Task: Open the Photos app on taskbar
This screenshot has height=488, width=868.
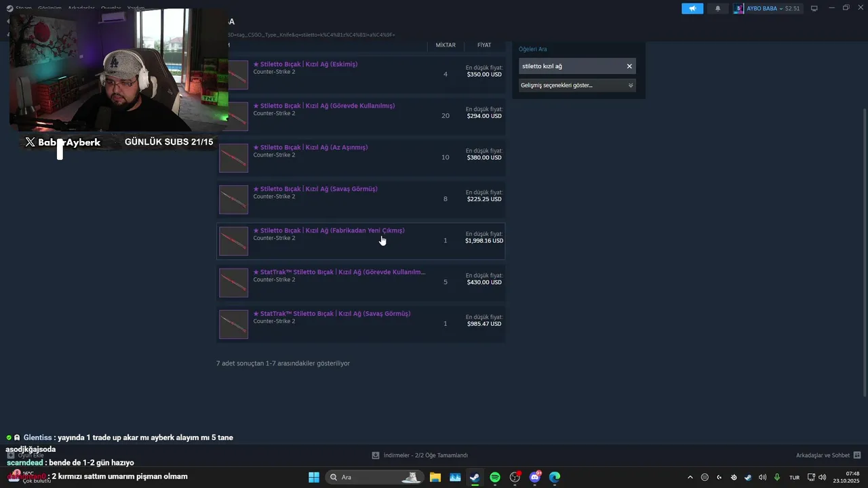Action: 455,477
